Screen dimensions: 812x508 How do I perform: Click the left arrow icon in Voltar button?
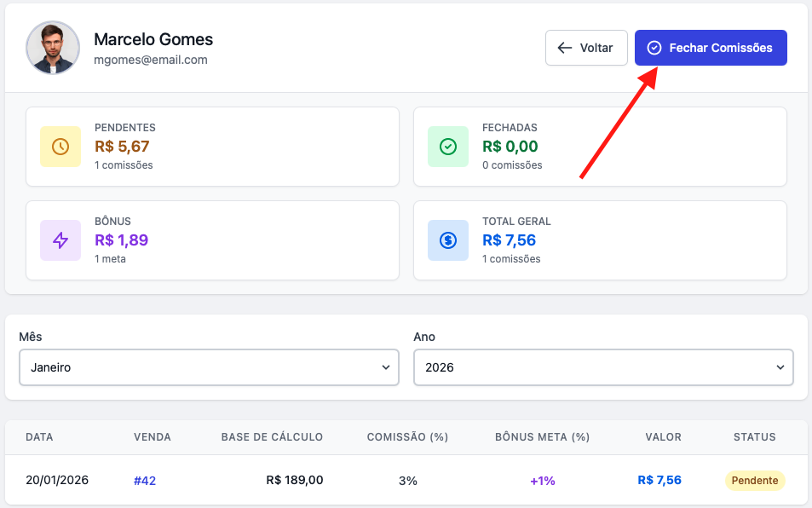click(x=564, y=48)
